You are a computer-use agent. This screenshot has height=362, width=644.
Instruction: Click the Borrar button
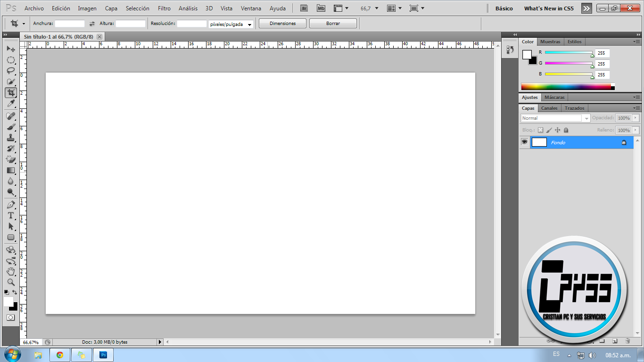point(333,24)
